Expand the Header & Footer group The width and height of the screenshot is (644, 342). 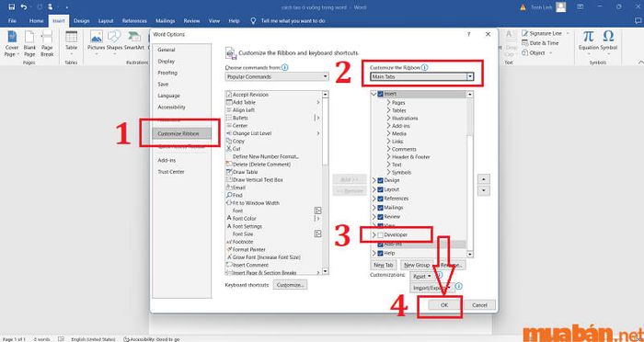(388, 157)
